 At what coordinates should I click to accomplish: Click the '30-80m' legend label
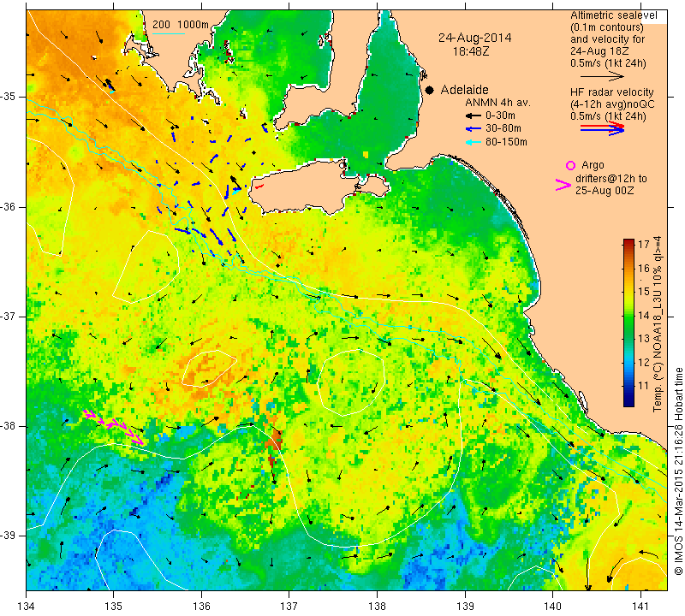[x=503, y=129]
